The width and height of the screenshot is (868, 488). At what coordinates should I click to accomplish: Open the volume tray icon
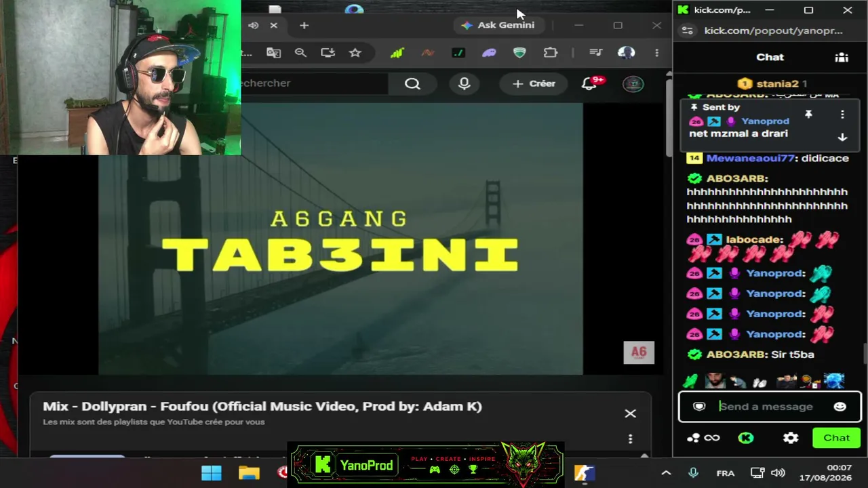(x=778, y=473)
